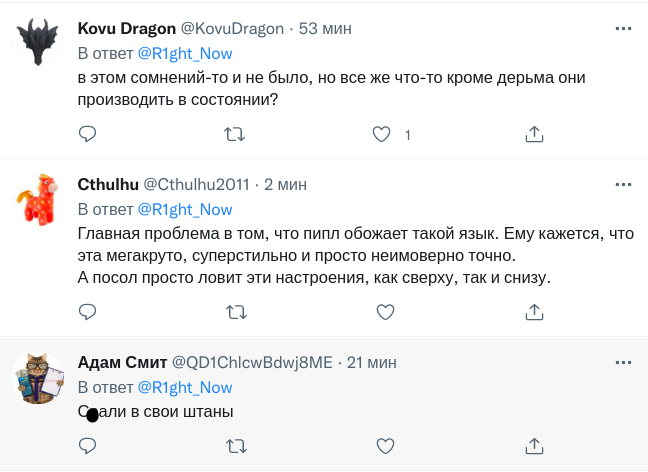Open Kovu Dragon's dark dragon avatar
This screenshot has height=472, width=648.
tap(40, 43)
